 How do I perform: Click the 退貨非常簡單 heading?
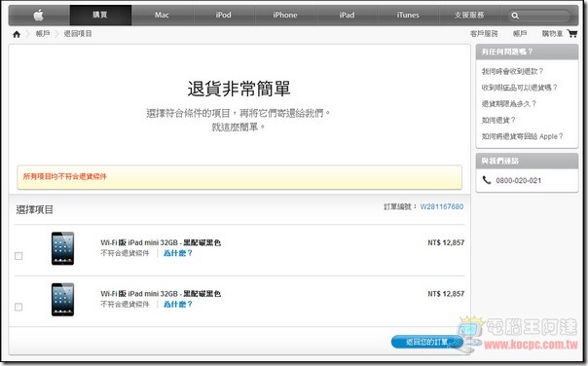tap(239, 89)
